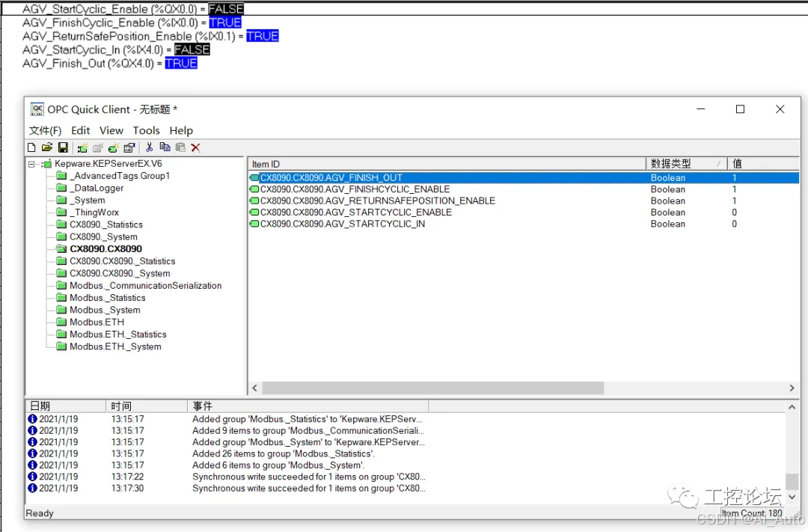Click the Added 26 items log entry

click(283, 453)
